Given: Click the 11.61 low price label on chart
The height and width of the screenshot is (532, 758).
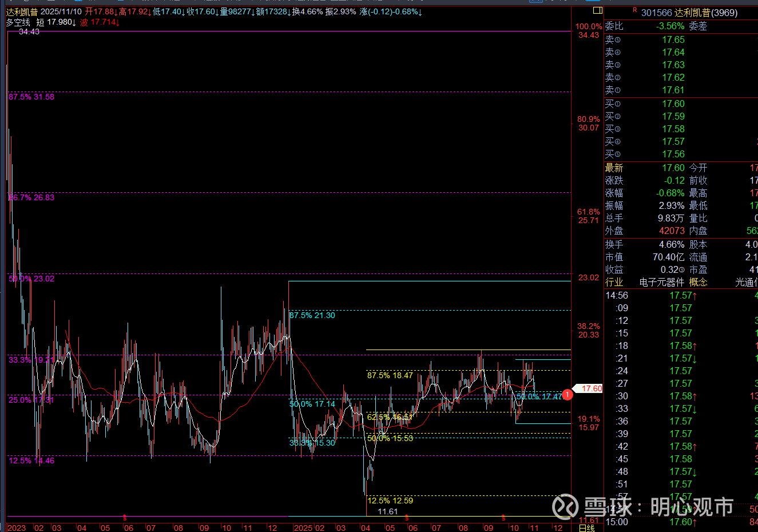Looking at the screenshot, I should pos(387,511).
